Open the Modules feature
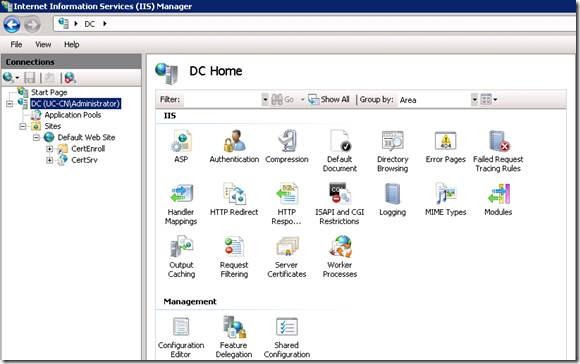580x364 pixels. tap(498, 200)
